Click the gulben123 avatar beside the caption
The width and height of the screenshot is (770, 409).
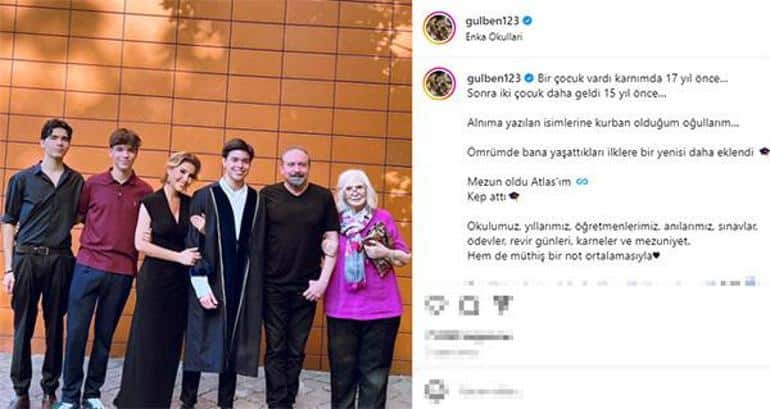(x=439, y=83)
